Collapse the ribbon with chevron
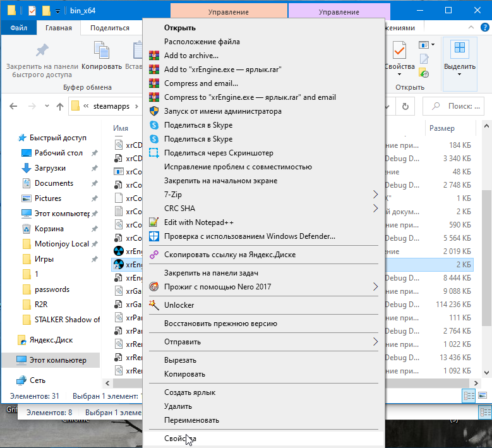The image size is (492, 448). [471, 28]
